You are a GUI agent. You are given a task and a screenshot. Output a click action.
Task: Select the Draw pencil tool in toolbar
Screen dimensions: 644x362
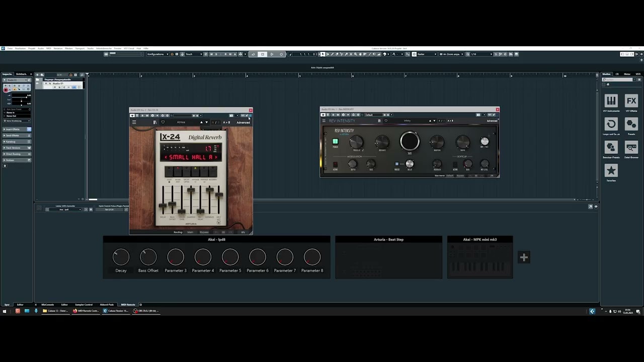[x=332, y=54]
